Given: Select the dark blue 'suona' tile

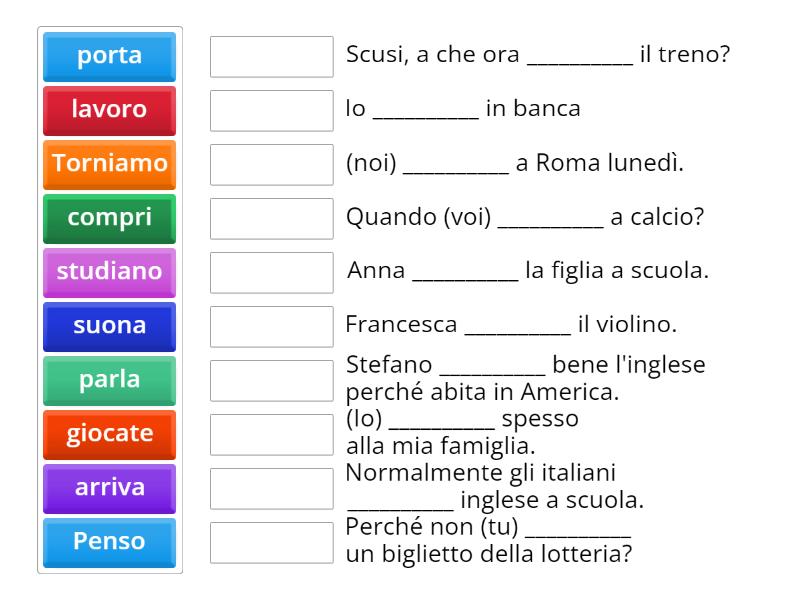Looking at the screenshot, I should (x=108, y=326).
